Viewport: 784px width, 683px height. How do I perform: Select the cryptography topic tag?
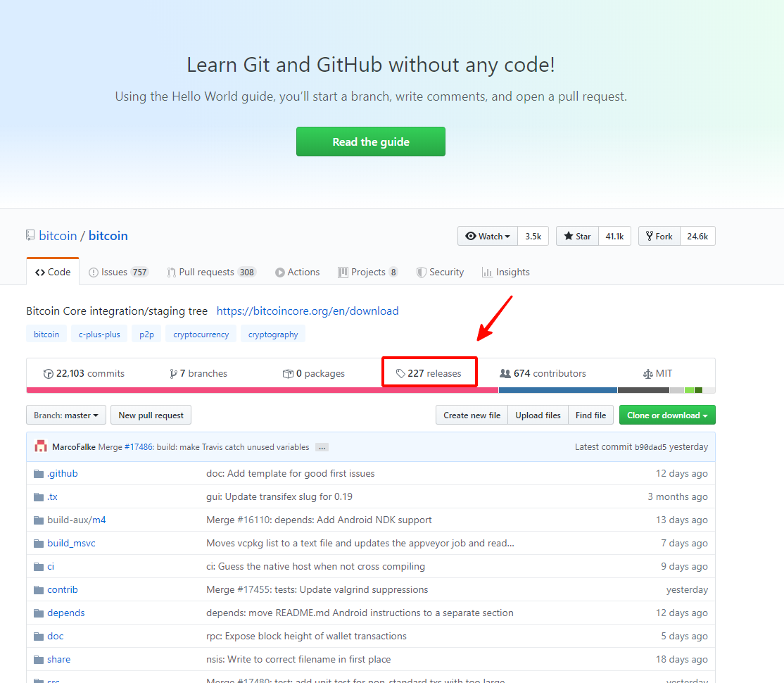click(273, 334)
